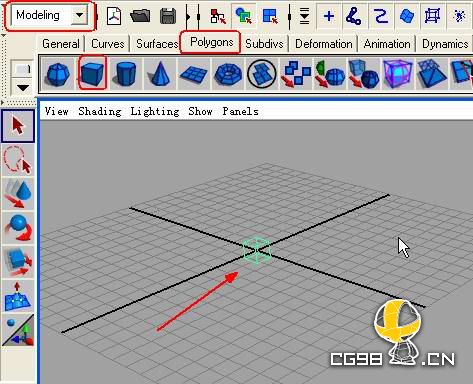473x384 pixels.
Task: Toggle Select by Component Type mode
Action: 270,16
